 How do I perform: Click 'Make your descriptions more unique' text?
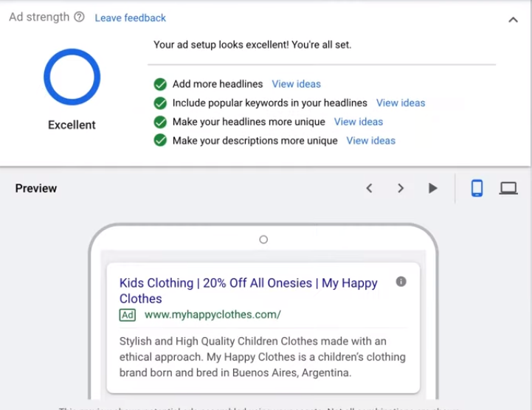coord(255,141)
